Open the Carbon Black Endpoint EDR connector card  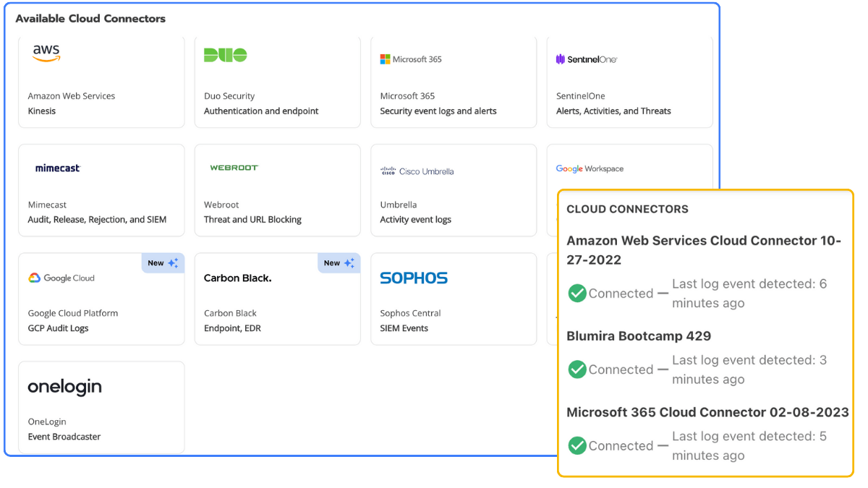coord(277,299)
